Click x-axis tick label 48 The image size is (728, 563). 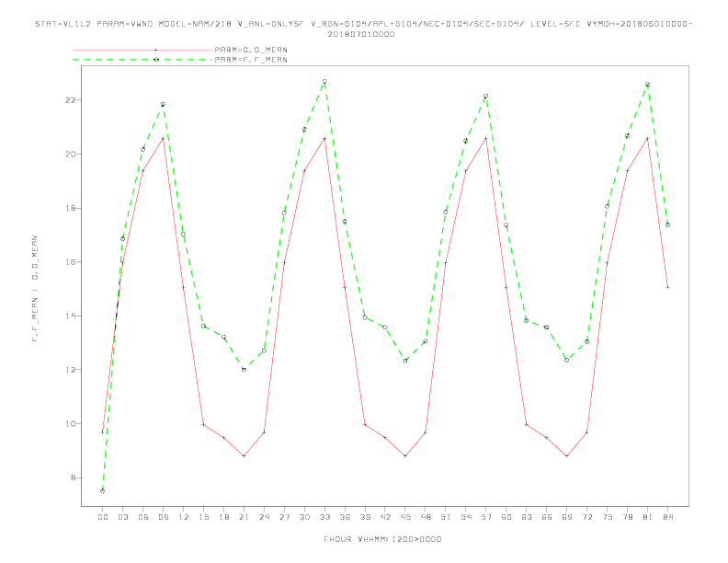(426, 517)
